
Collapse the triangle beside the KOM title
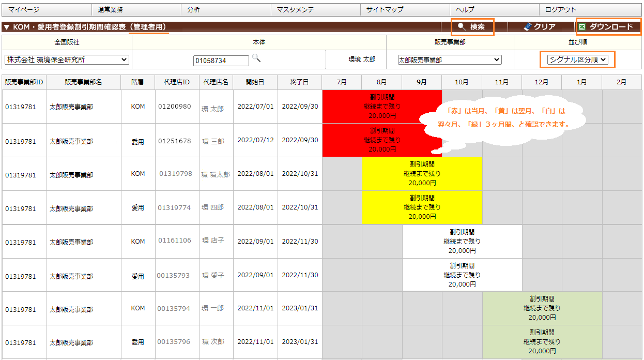click(x=6, y=27)
